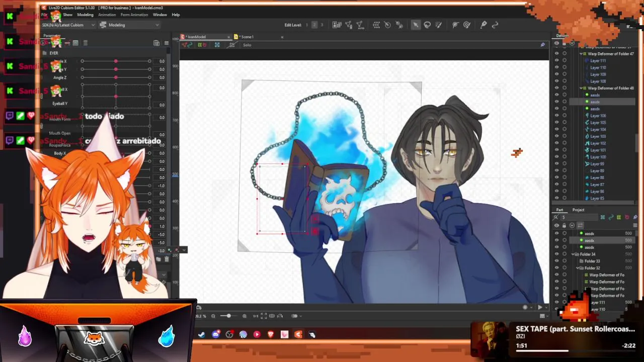Click the deformer creation tool icon

coord(399,25)
